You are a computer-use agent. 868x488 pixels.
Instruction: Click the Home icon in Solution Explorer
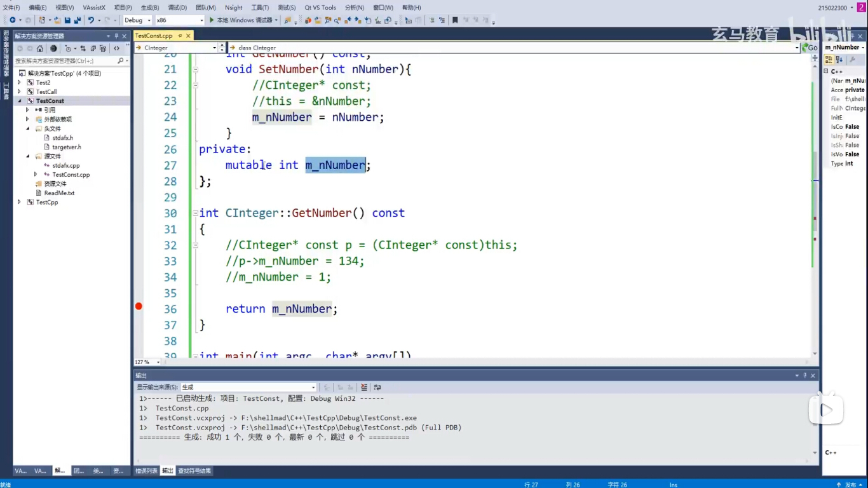[x=40, y=48]
